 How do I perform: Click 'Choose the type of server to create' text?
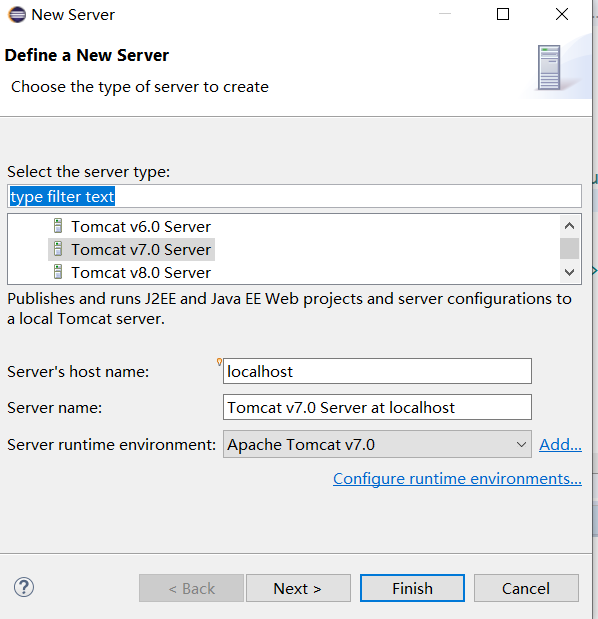tap(140, 87)
